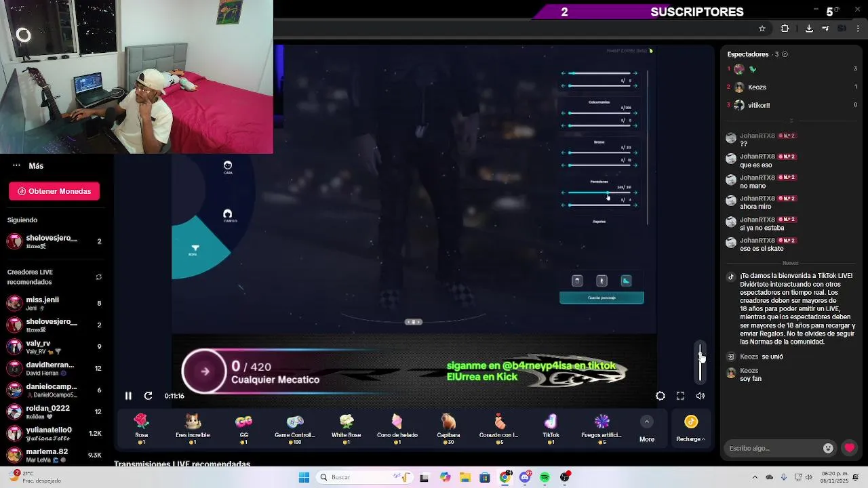The image size is (868, 488).
Task: Open File Explorer from taskbar
Action: [x=465, y=477]
